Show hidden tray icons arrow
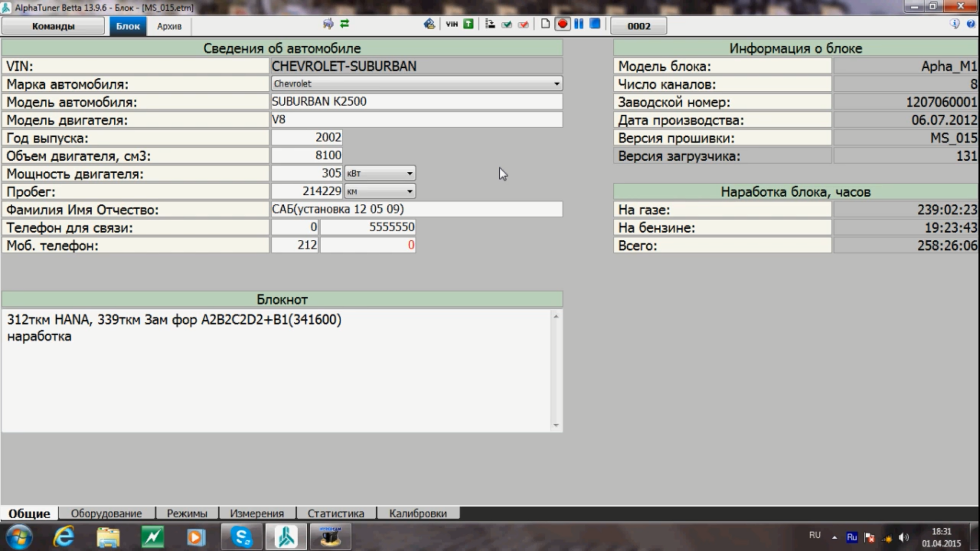The image size is (980, 551). [x=835, y=537]
